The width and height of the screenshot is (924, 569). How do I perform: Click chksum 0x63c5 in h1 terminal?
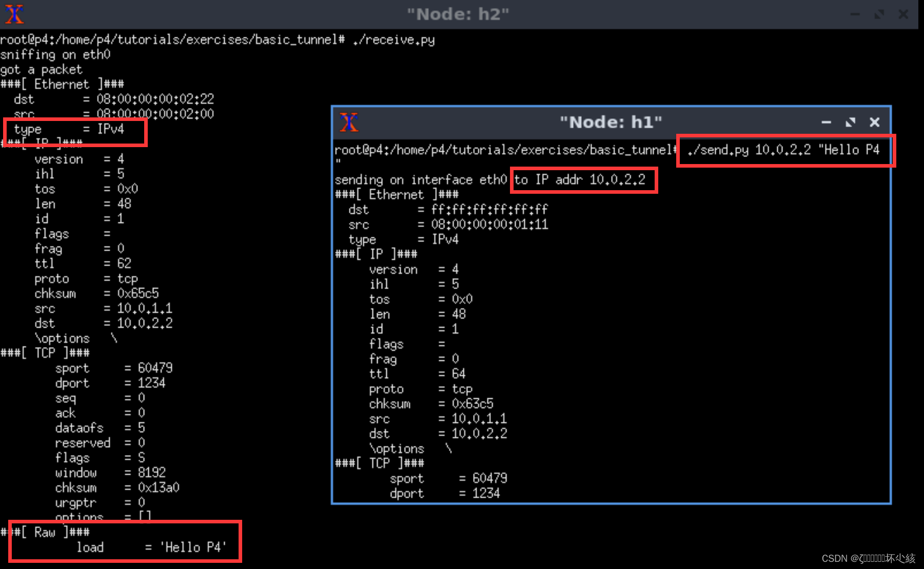(x=473, y=404)
